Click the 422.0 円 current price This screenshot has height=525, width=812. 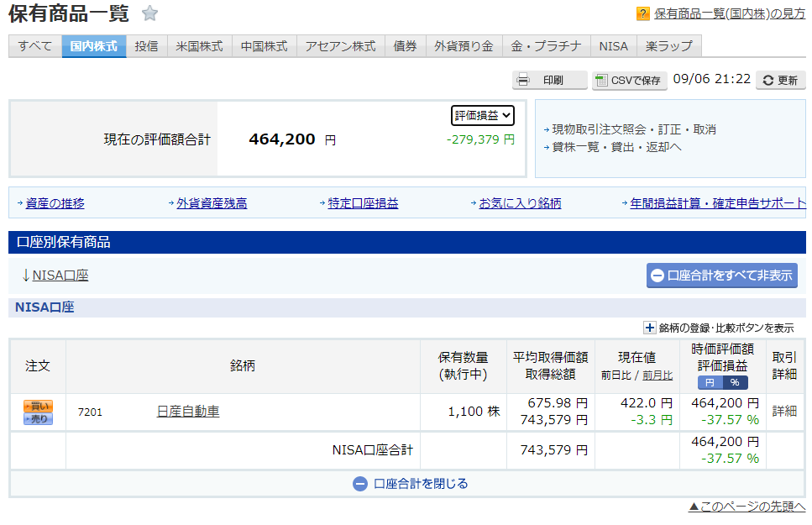coord(647,402)
